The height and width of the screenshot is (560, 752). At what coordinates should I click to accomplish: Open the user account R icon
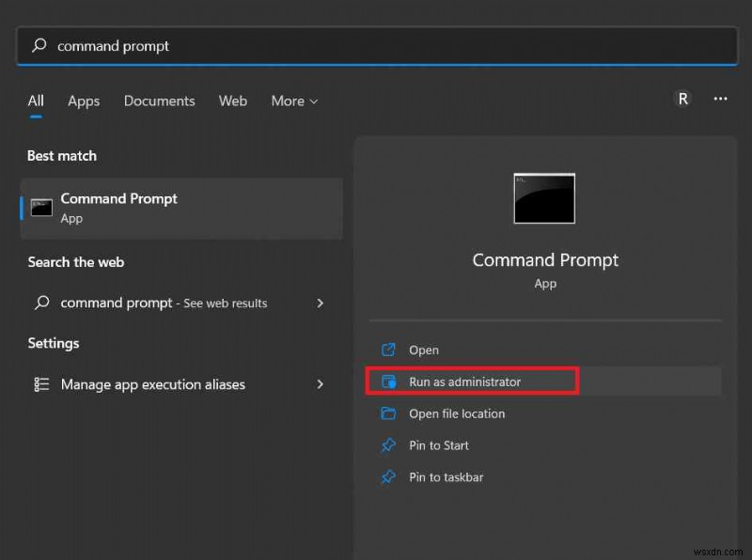click(681, 99)
